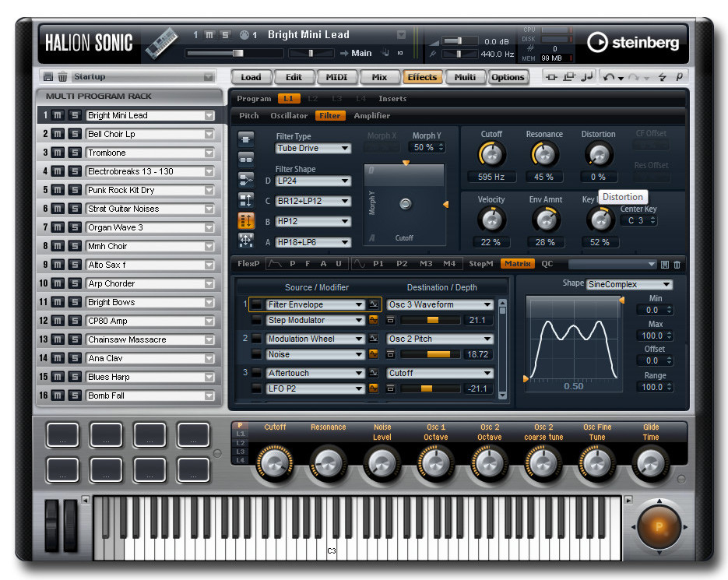Click the Resonance knob showing 45 %
The height and width of the screenshot is (580, 728).
tap(544, 155)
